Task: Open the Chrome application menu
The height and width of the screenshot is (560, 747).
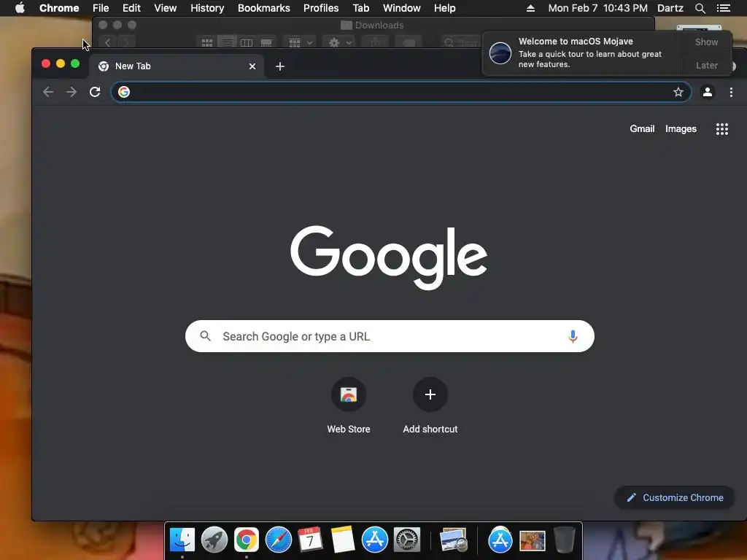Action: click(x=59, y=8)
